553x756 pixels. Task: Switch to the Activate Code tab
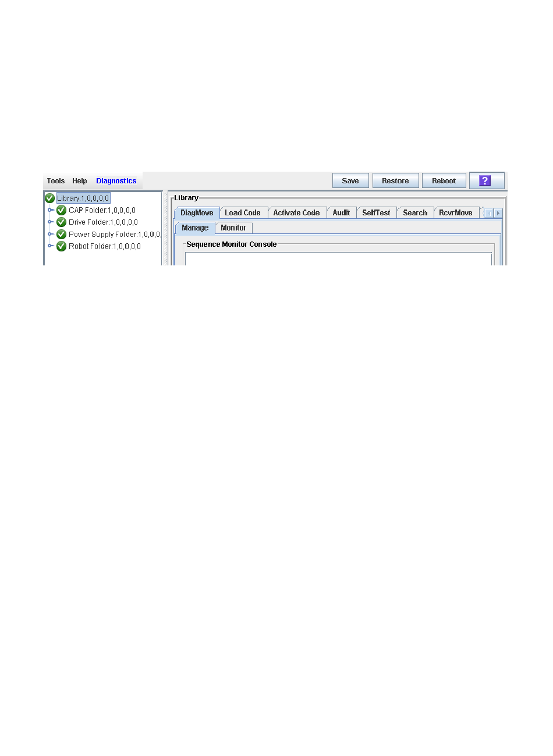(x=296, y=213)
